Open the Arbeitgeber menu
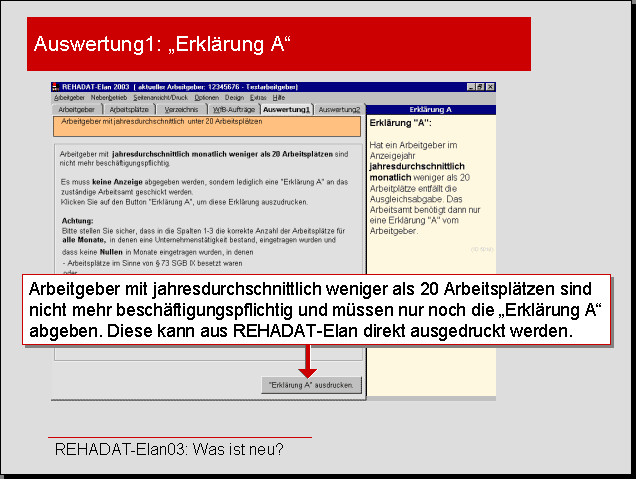 click(69, 98)
